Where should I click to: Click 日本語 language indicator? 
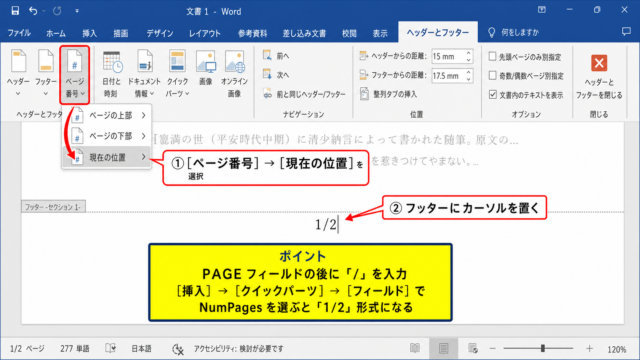141,349
